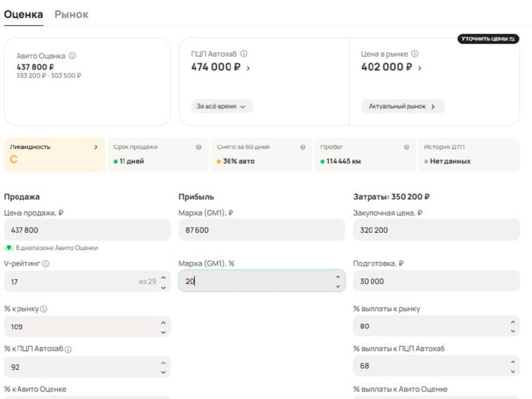This screenshot has width=532, height=399.
Task: Decrease the % к ПЦП Автохаб value
Action: (164, 372)
